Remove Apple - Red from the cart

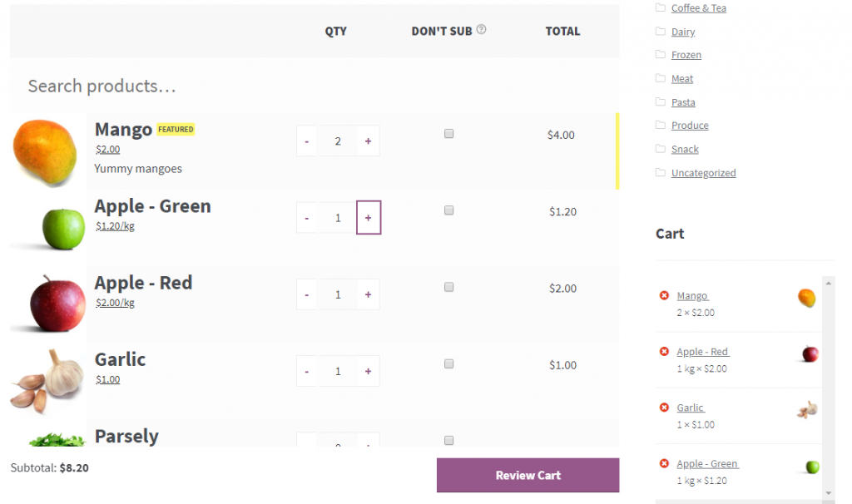[664, 352]
